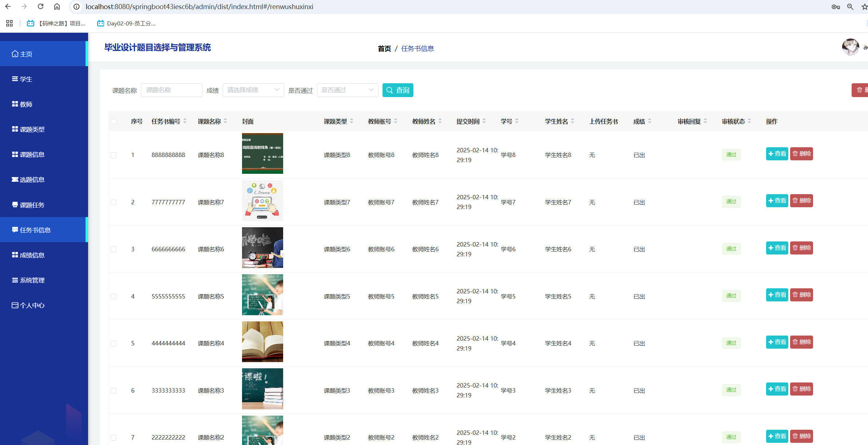Open 课题信息 in the sidebar
868x445 pixels.
pos(32,155)
